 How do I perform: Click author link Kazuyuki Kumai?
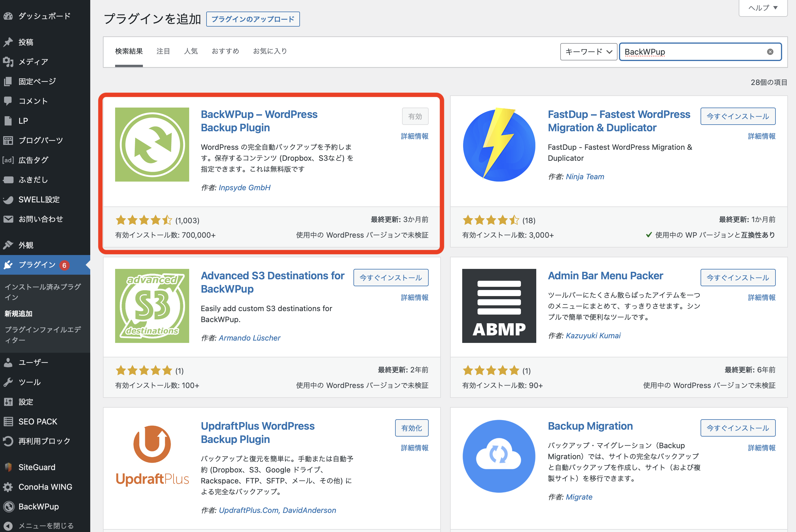[593, 336]
